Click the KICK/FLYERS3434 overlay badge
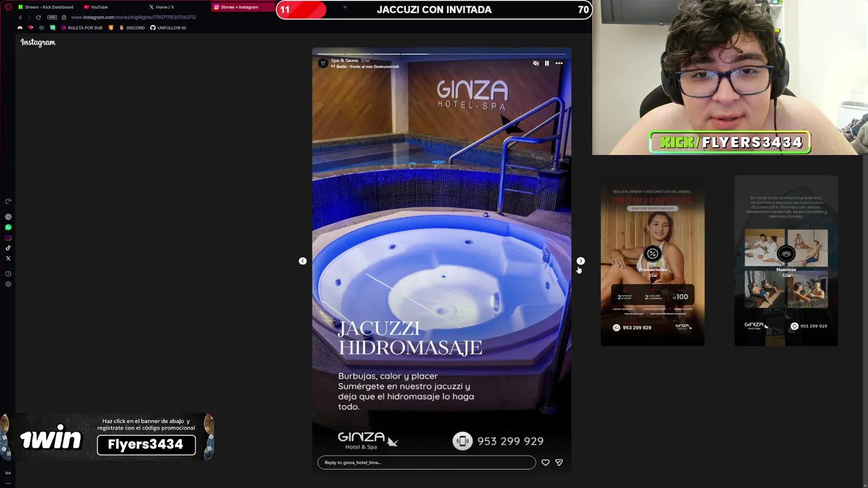 coord(730,142)
